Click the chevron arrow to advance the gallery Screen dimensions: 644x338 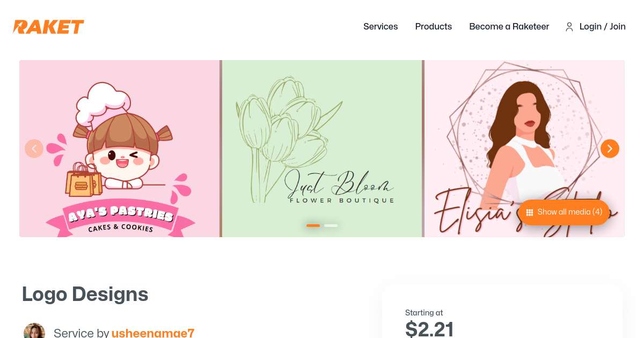(610, 149)
